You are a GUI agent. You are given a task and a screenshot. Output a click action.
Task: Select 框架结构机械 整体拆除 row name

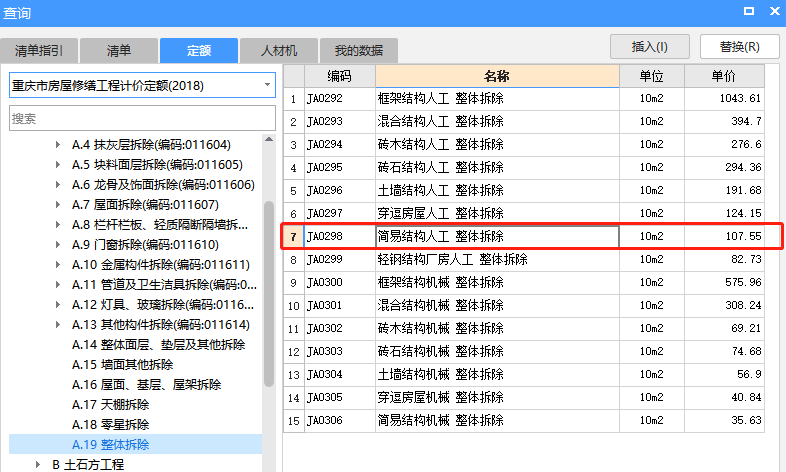tap(497, 283)
